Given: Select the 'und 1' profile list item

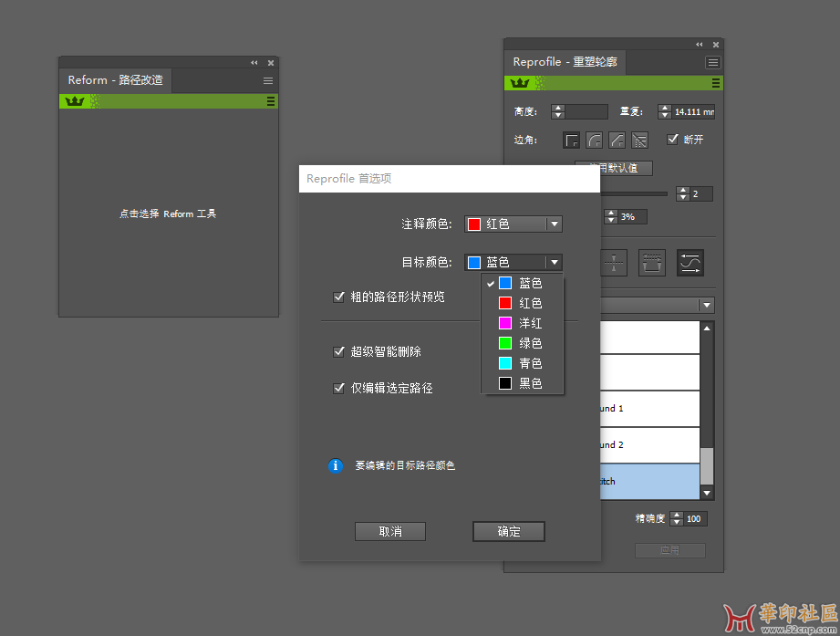Looking at the screenshot, I should point(649,409).
